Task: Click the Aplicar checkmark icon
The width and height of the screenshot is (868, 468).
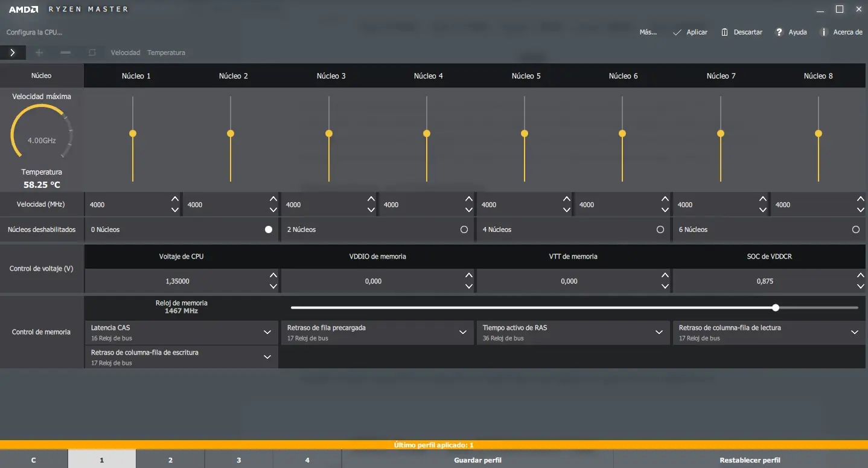Action: tap(677, 32)
